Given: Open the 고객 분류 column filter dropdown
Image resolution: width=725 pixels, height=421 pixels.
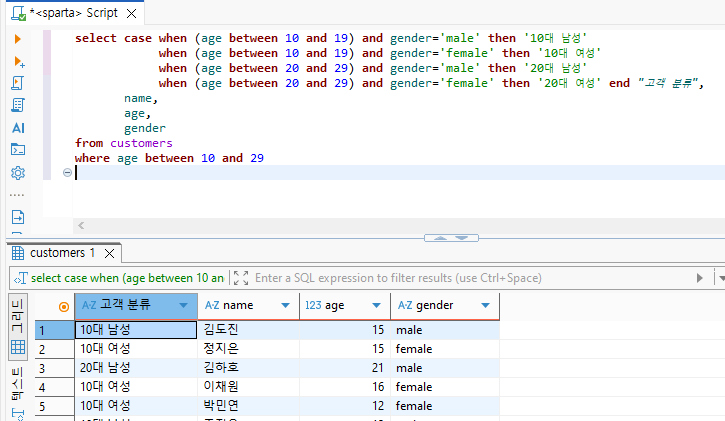Looking at the screenshot, I should click(184, 305).
